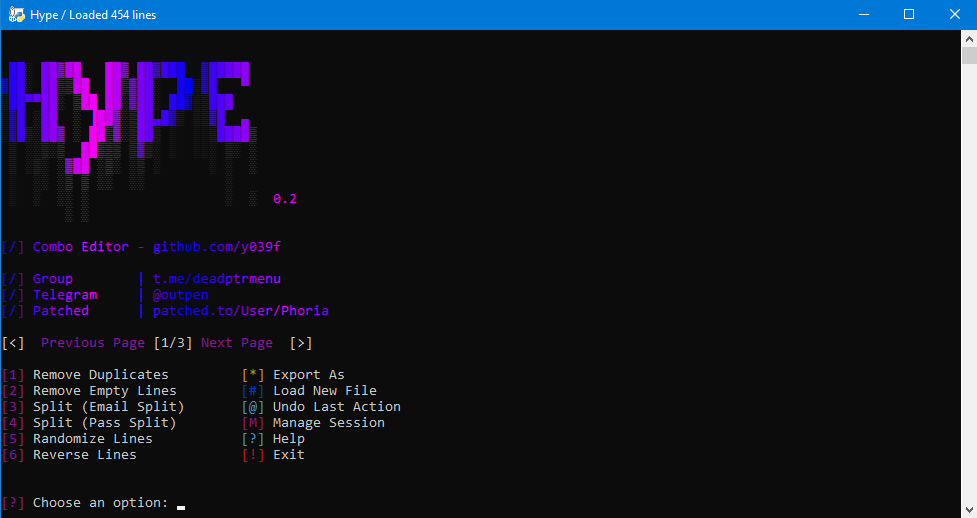
Task: Click the 'Telegram' label
Action: [65, 295]
